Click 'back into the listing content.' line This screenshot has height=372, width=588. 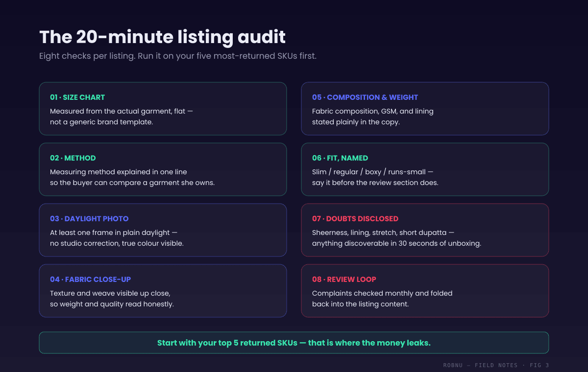coord(360,304)
